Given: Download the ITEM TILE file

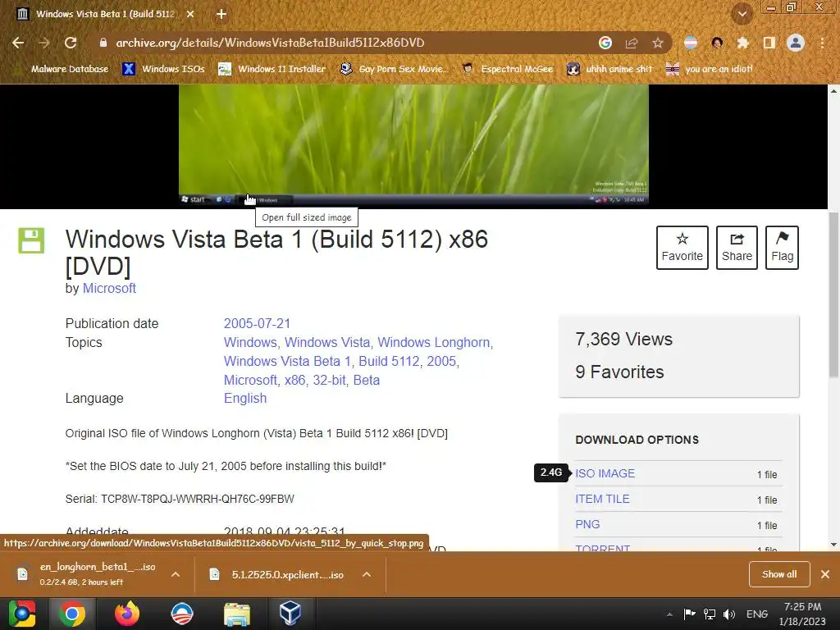Looking at the screenshot, I should (x=602, y=499).
